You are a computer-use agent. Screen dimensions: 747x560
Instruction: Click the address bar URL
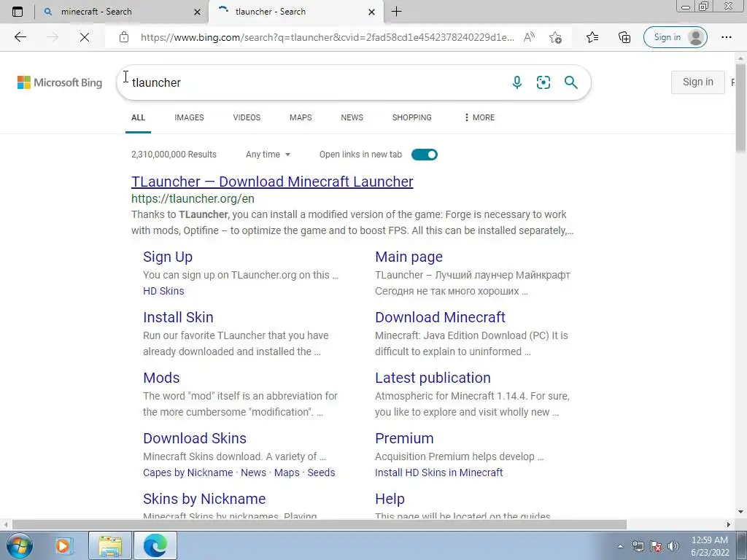click(328, 37)
